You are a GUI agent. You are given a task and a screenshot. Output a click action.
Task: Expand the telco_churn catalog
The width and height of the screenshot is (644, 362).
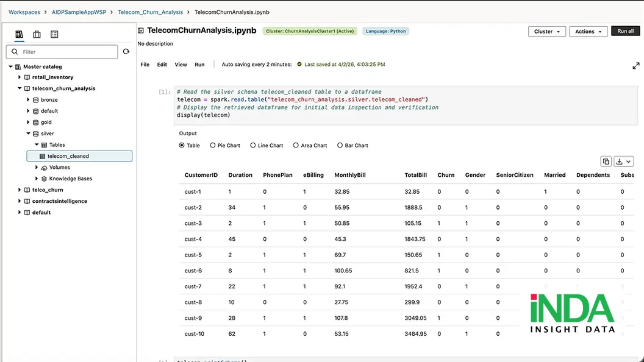point(20,190)
